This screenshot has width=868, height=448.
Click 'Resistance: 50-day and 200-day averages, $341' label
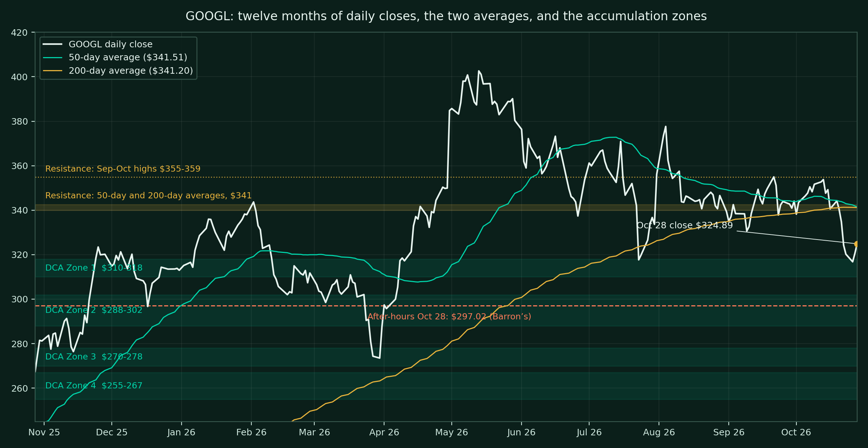coord(148,195)
